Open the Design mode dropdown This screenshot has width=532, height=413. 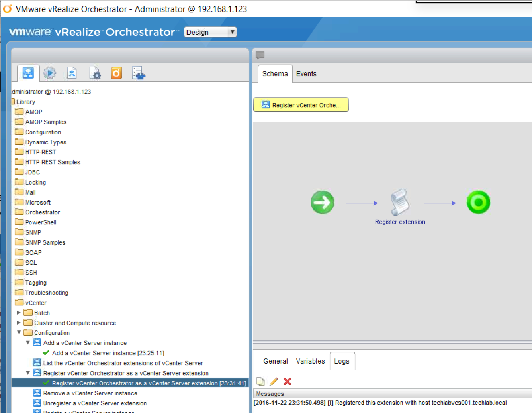tap(210, 32)
